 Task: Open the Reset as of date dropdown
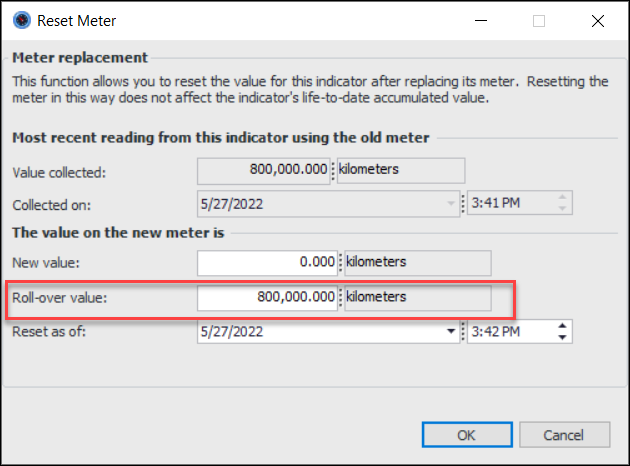451,331
